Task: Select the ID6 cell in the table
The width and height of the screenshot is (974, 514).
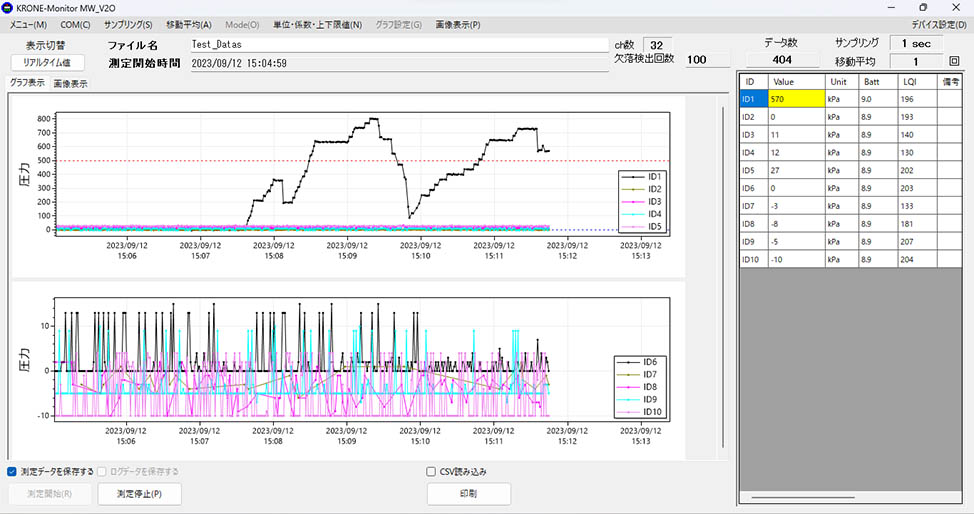Action: click(x=754, y=188)
